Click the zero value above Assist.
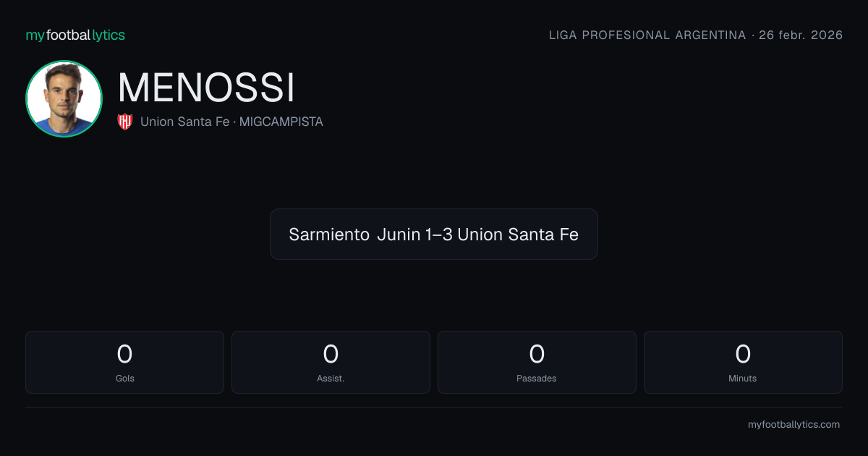This screenshot has width=868, height=456. (x=331, y=354)
